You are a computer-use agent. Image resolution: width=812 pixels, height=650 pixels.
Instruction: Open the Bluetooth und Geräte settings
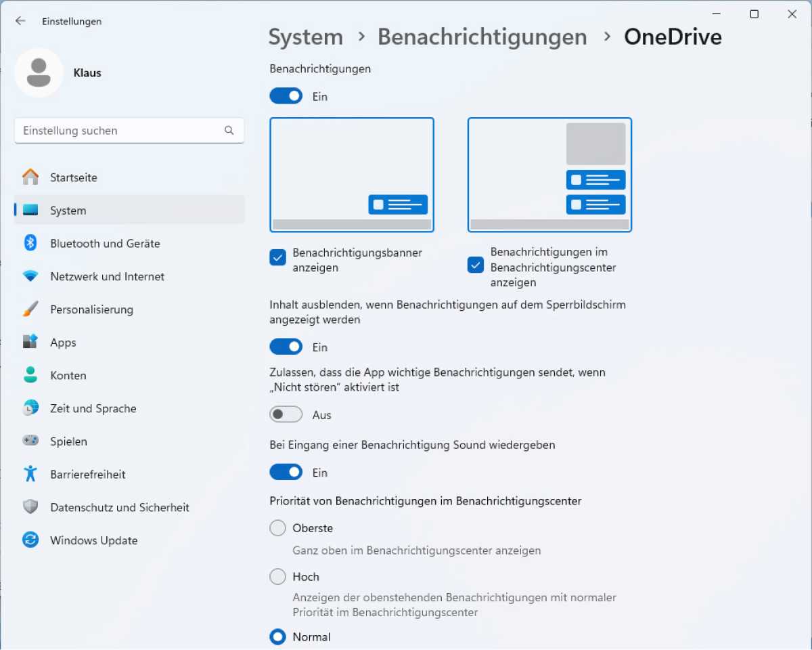pos(105,243)
